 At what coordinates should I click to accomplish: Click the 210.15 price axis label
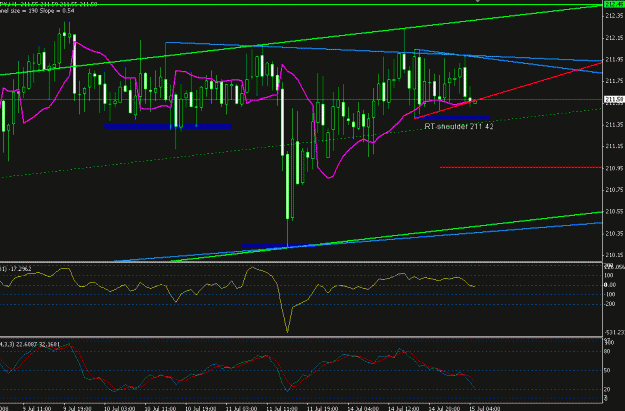pyautogui.click(x=614, y=255)
